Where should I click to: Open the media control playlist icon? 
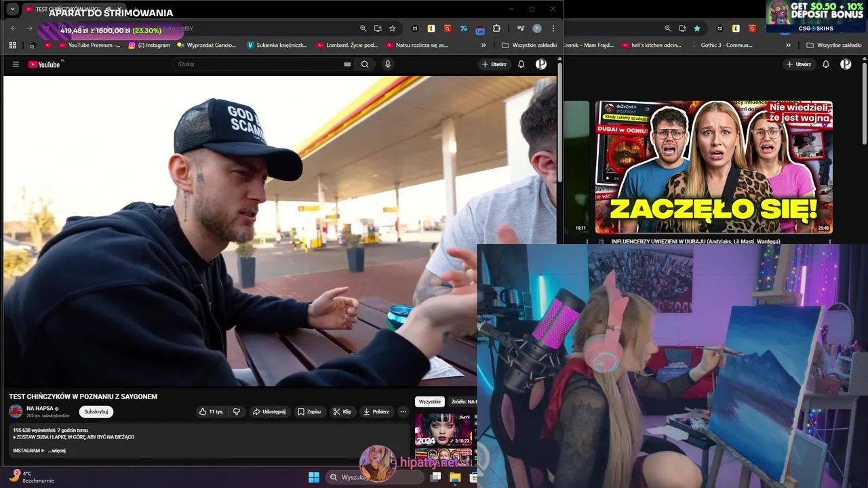click(x=520, y=28)
